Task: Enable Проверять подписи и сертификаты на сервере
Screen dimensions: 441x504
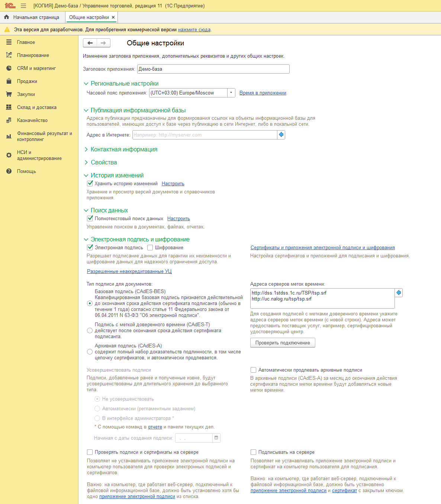Action: tap(90, 452)
